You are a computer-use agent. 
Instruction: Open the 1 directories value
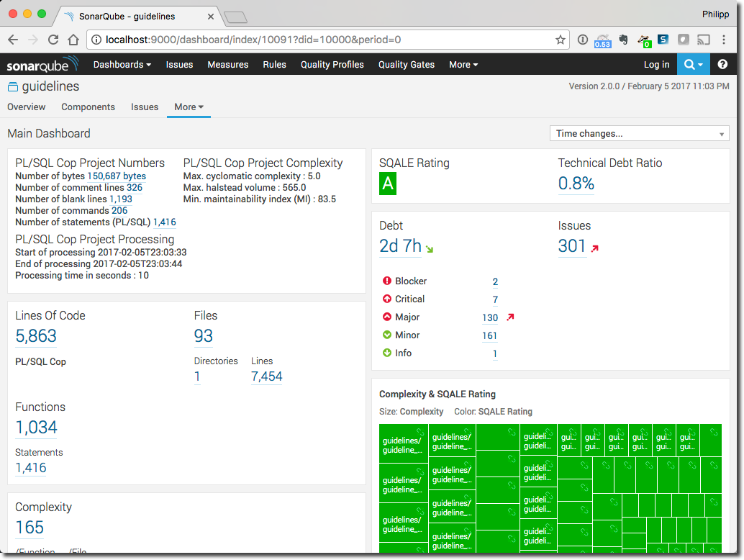click(197, 377)
